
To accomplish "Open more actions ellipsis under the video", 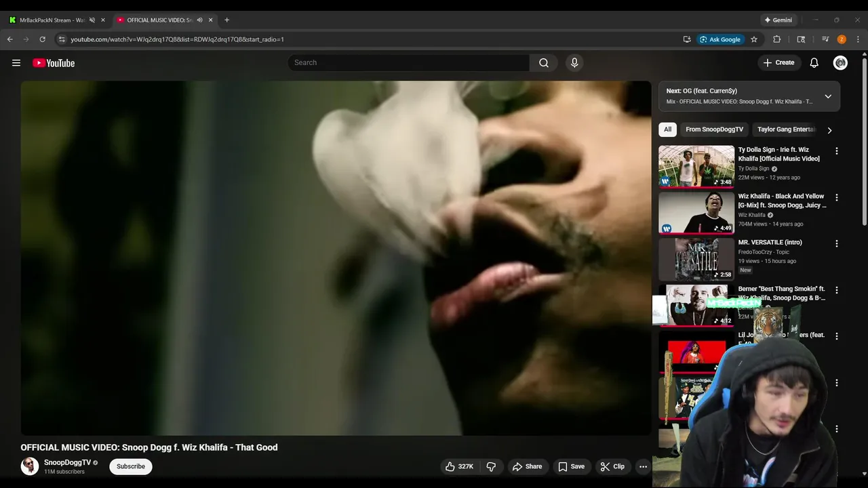I will [643, 466].
